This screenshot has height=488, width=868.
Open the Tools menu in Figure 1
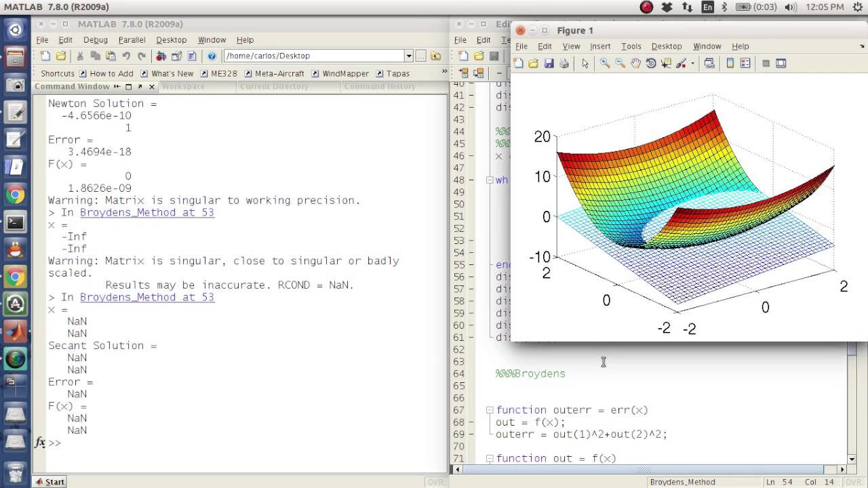coord(631,46)
